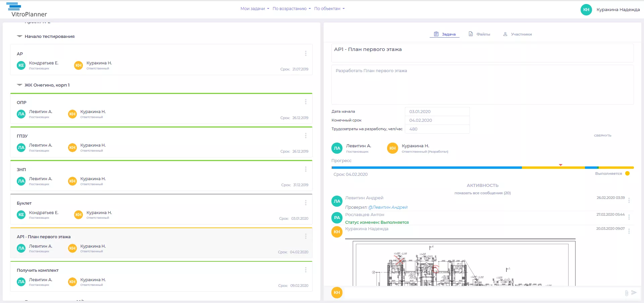
Task: Click the КН avatar in the top right header
Action: 586,10
